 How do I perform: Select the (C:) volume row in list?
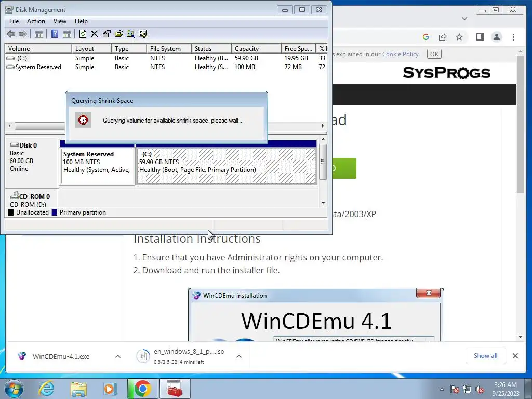coord(166,58)
